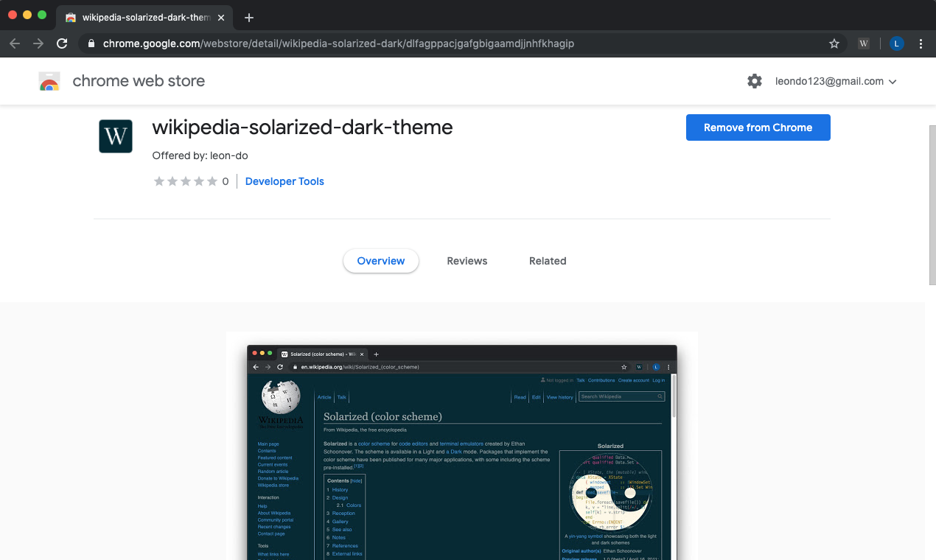Navigate back using the back arrow
The height and width of the screenshot is (560, 936).
click(15, 43)
